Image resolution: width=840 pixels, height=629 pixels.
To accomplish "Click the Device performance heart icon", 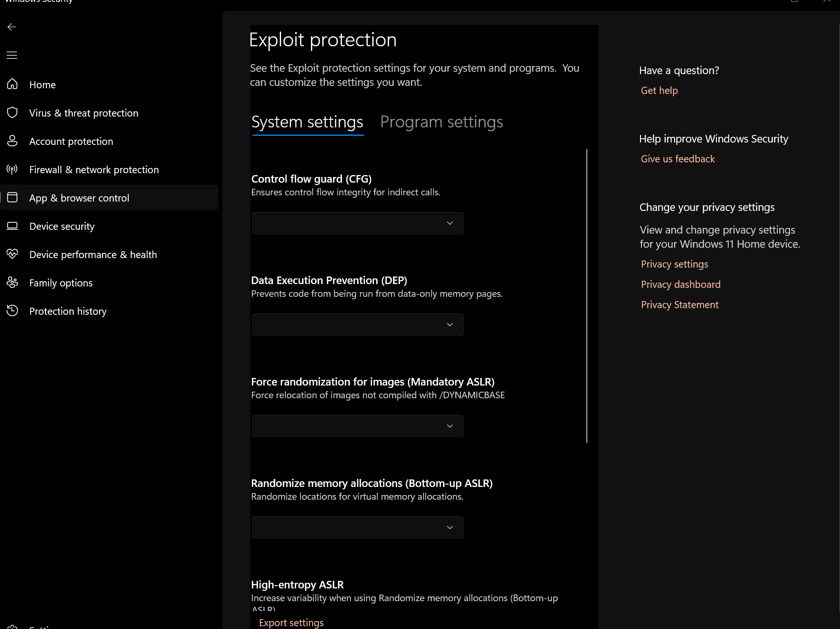I will 12,254.
